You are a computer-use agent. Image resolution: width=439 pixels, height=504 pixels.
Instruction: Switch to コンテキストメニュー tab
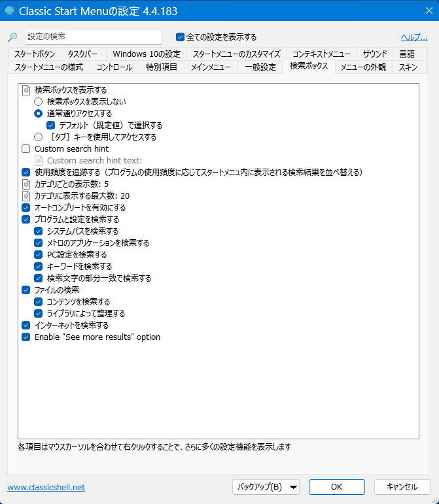321,54
